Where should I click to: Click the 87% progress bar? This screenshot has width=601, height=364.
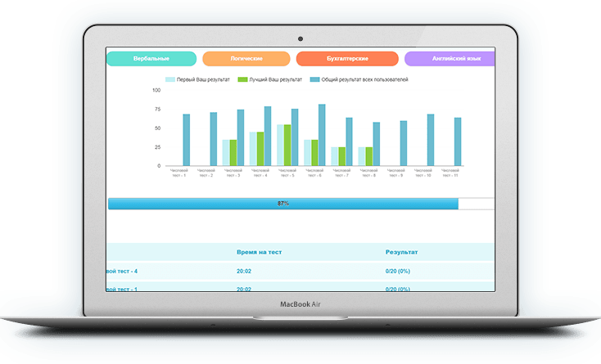[282, 204]
